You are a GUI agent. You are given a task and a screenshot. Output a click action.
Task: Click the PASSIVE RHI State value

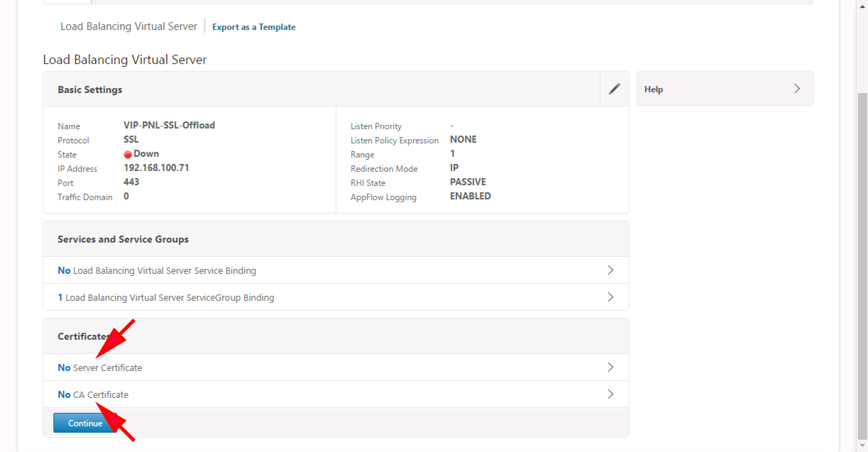pyautogui.click(x=468, y=182)
